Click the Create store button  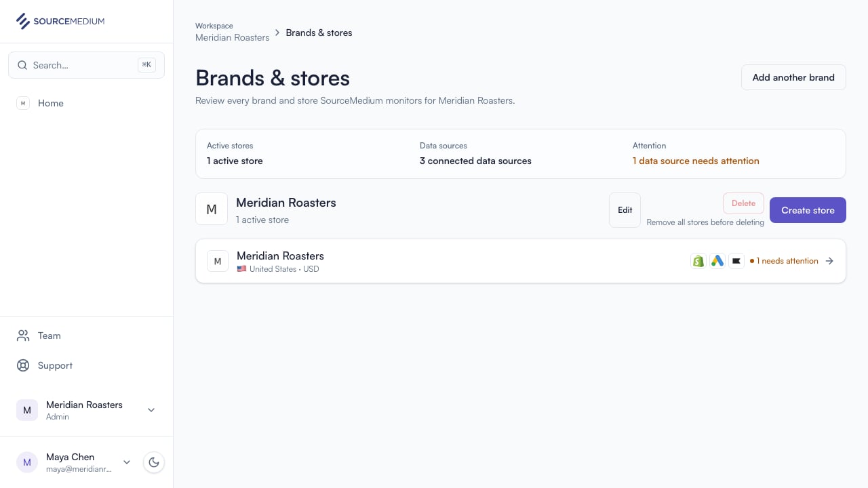(808, 210)
